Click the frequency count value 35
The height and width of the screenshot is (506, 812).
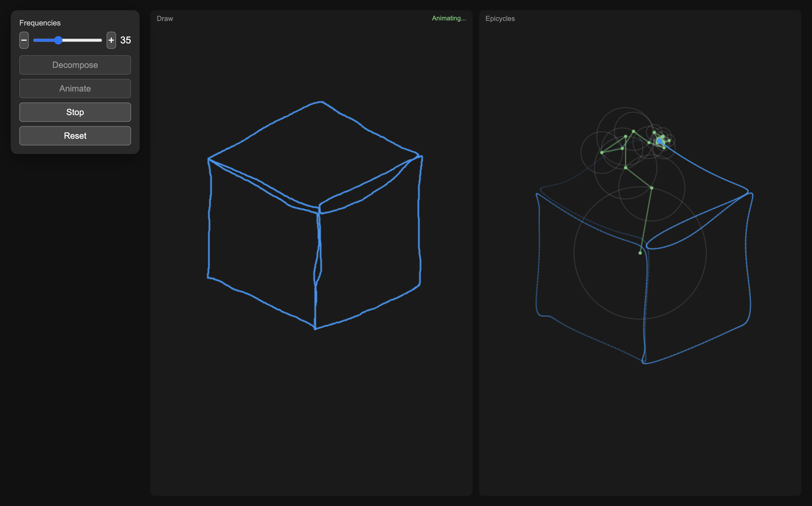tap(126, 40)
